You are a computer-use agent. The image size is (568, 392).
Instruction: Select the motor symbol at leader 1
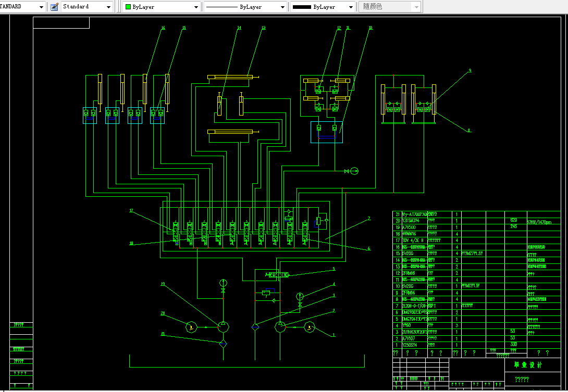310,327
